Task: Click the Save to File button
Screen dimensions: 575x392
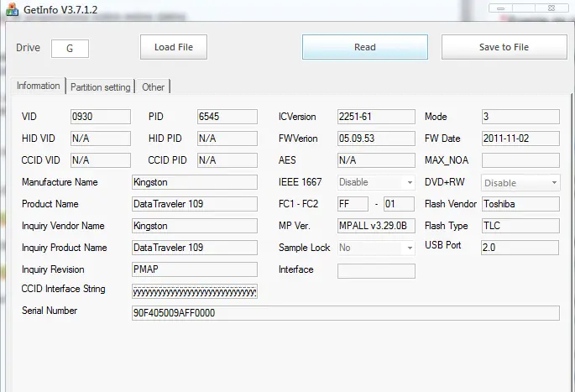Action: pyautogui.click(x=504, y=47)
